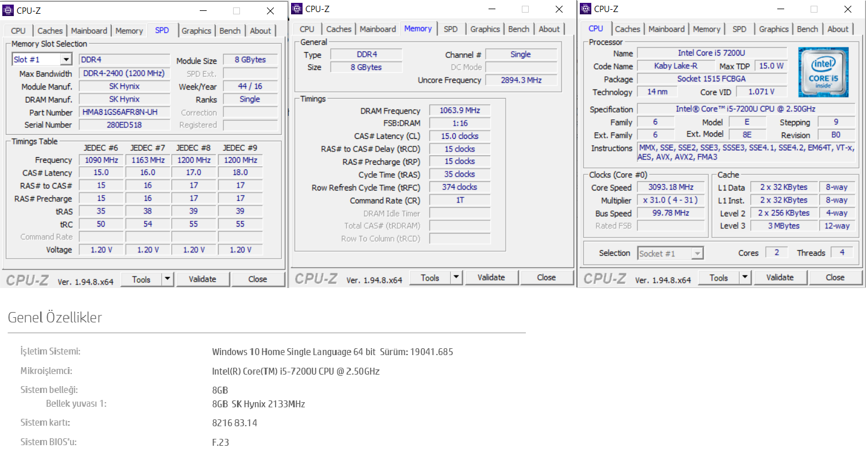Switch to the SPD tab in the right CPU-Z window
Image resolution: width=868 pixels, height=475 pixels.
(740, 29)
